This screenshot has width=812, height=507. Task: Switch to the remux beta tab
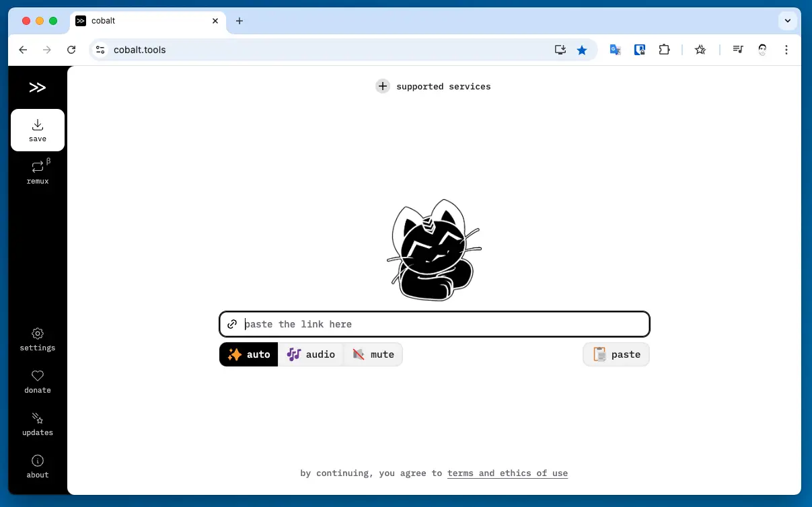point(38,172)
